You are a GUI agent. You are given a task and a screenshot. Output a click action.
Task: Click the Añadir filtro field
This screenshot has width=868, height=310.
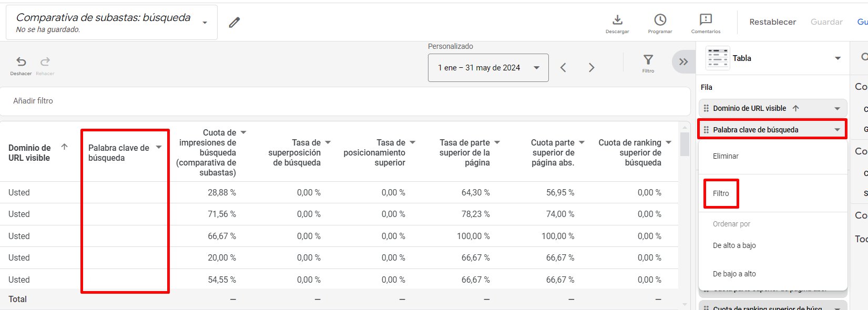click(x=33, y=101)
